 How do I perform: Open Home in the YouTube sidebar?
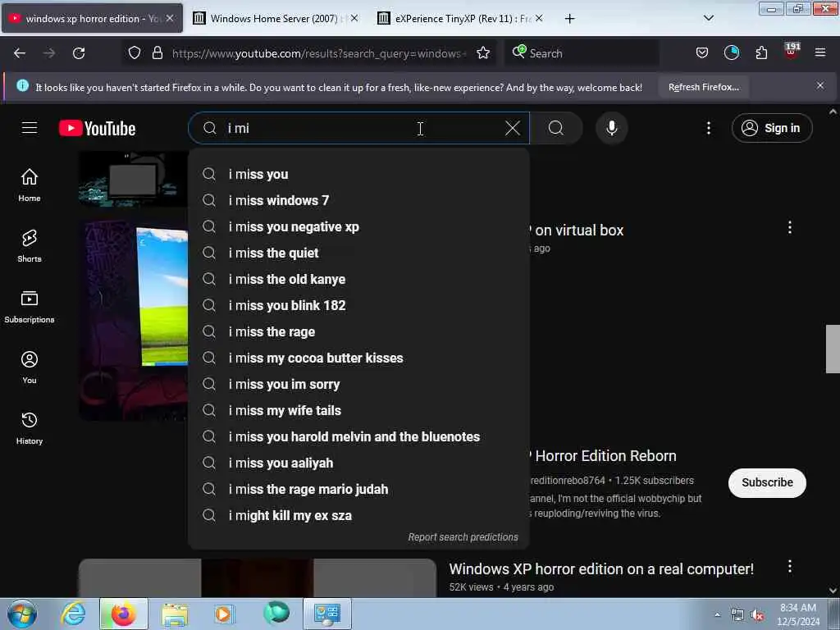click(30, 185)
